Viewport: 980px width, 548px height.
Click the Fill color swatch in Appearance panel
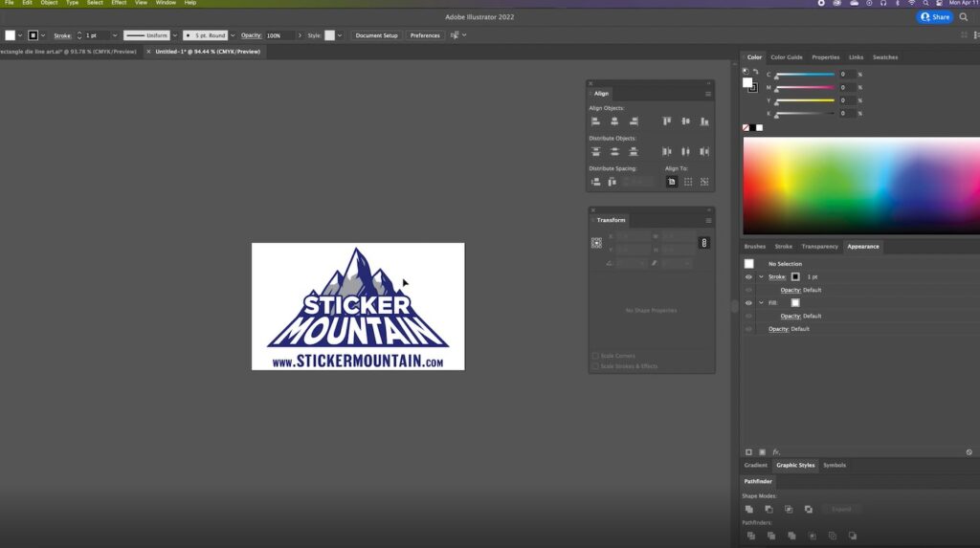(x=795, y=303)
